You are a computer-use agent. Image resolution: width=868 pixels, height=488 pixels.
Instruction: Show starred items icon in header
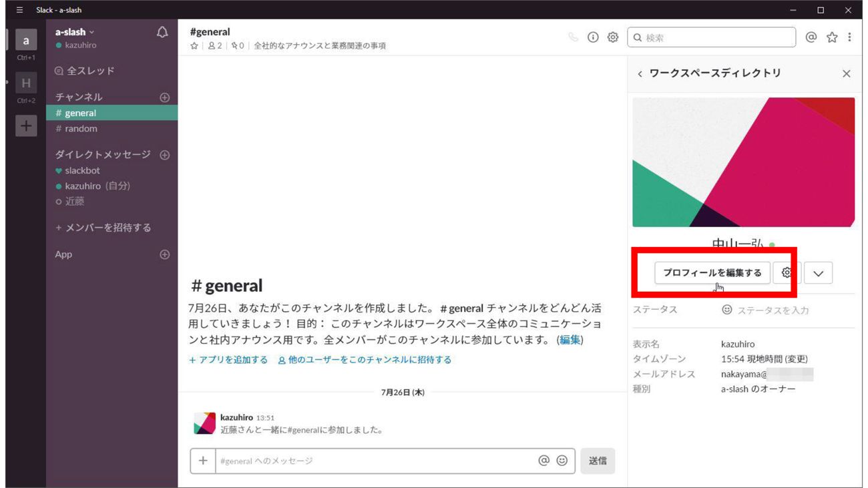tap(832, 37)
